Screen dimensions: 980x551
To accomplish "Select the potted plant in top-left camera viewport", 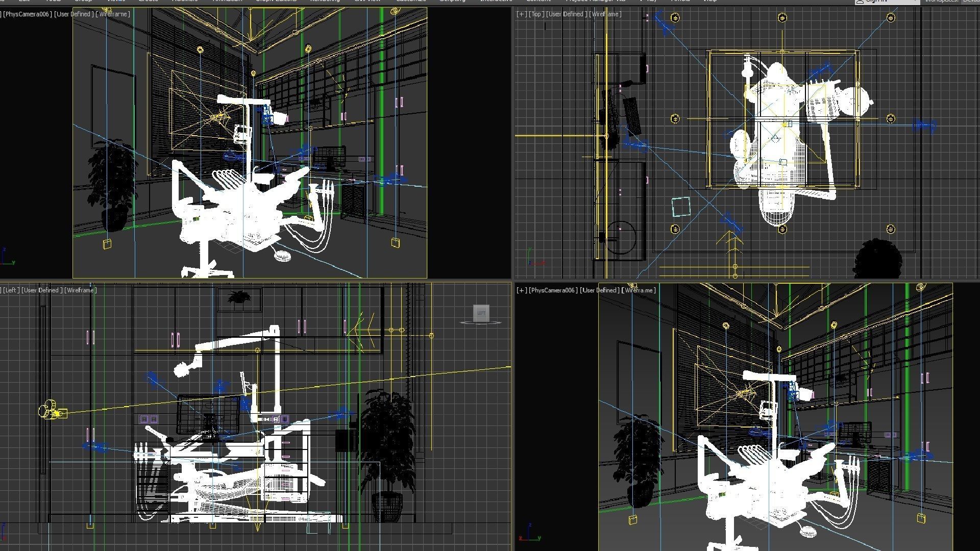I will pos(111,186).
